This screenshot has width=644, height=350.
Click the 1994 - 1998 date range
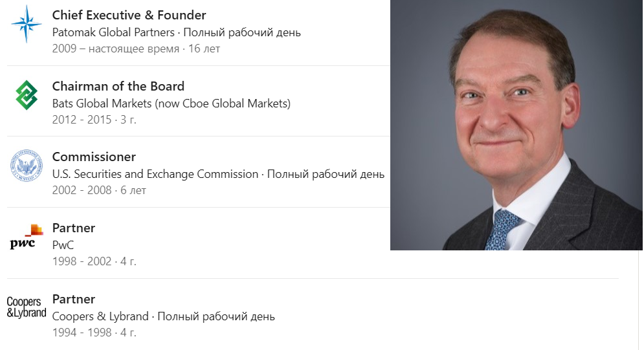point(80,333)
